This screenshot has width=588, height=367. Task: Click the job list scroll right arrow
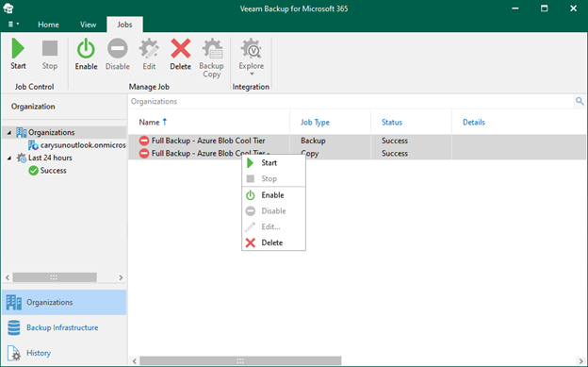580,361
